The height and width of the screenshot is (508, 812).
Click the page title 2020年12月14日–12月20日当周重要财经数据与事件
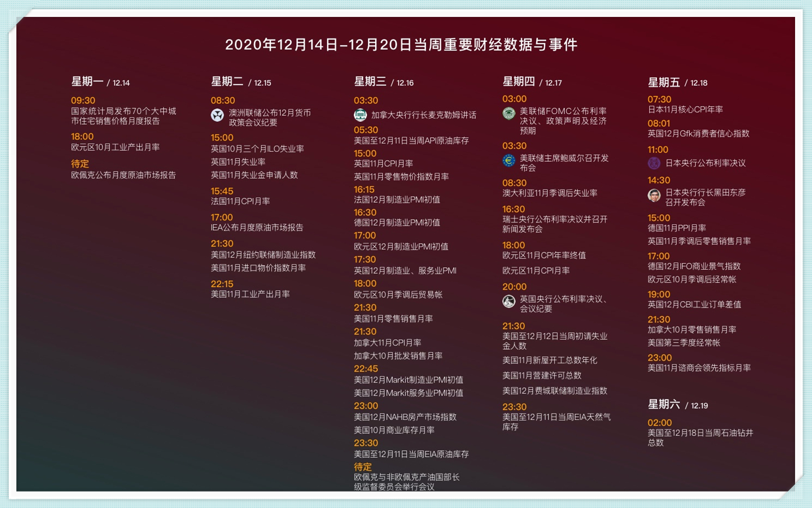pos(401,44)
